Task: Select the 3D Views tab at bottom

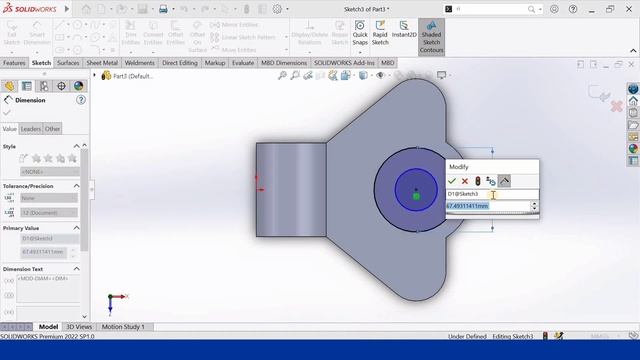Action: (79, 327)
